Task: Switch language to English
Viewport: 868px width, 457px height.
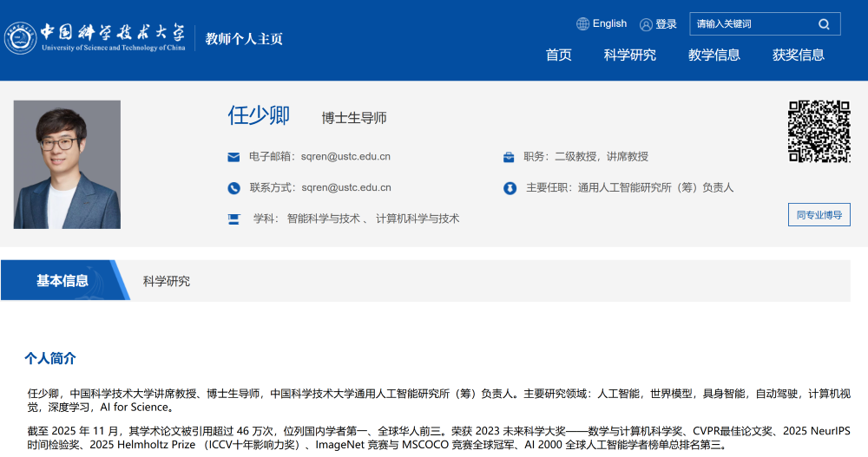Action: click(x=609, y=24)
